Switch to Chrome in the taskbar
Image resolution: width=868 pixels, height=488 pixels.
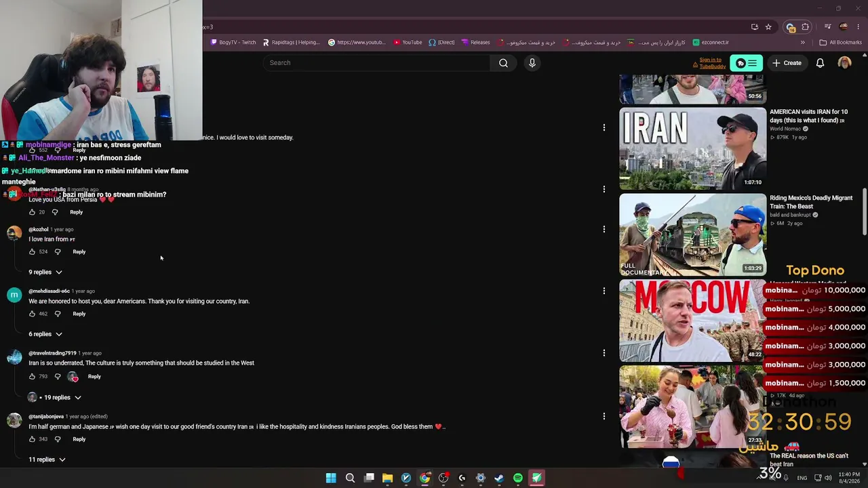tap(425, 478)
